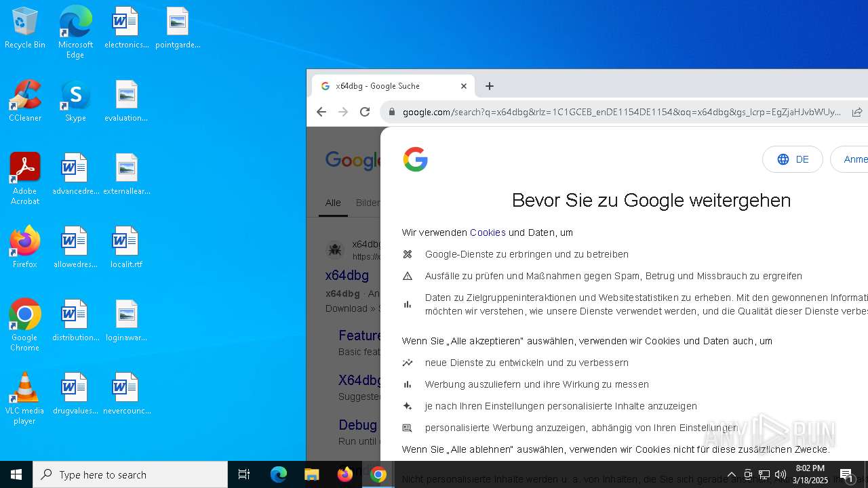Open the drugvalues Word document icon

[x=75, y=394]
